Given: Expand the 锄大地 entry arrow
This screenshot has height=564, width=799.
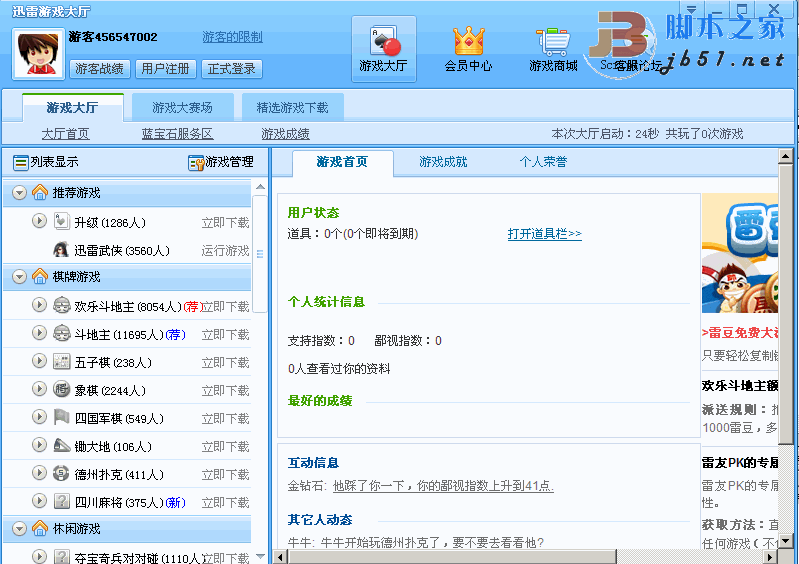Looking at the screenshot, I should click(39, 445).
